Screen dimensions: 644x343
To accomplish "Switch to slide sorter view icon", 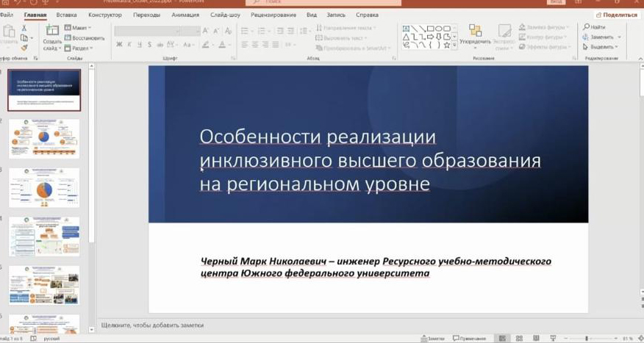I will (x=519, y=339).
